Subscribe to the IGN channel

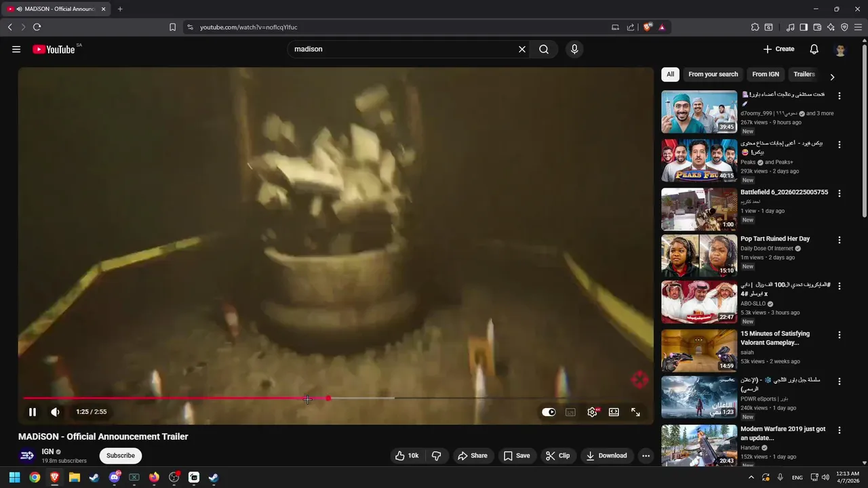121,455
